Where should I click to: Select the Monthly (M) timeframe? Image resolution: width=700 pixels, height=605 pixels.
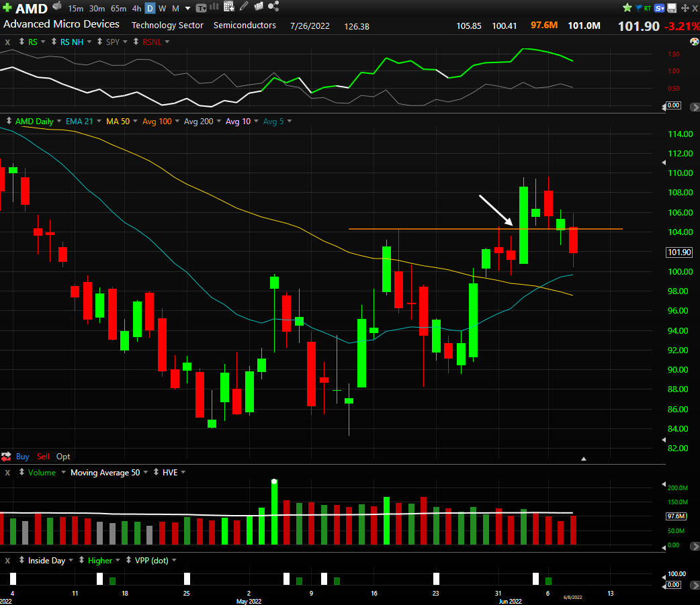175,9
